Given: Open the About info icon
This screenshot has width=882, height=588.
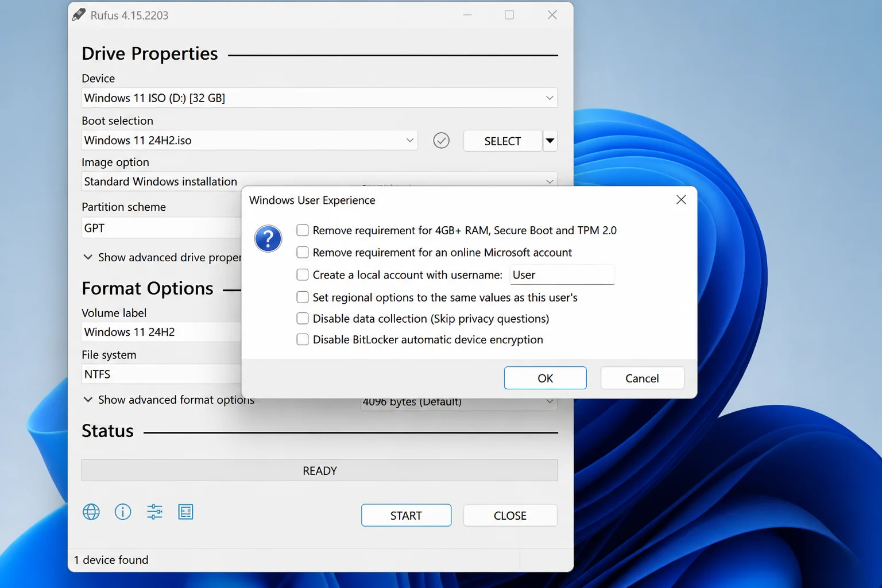Looking at the screenshot, I should [x=123, y=512].
